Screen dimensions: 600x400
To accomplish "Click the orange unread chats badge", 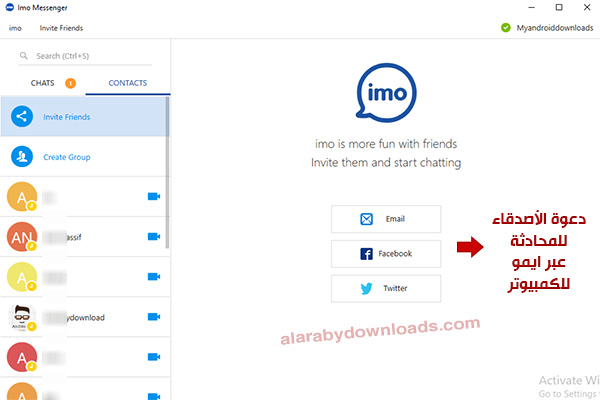I will click(x=70, y=83).
